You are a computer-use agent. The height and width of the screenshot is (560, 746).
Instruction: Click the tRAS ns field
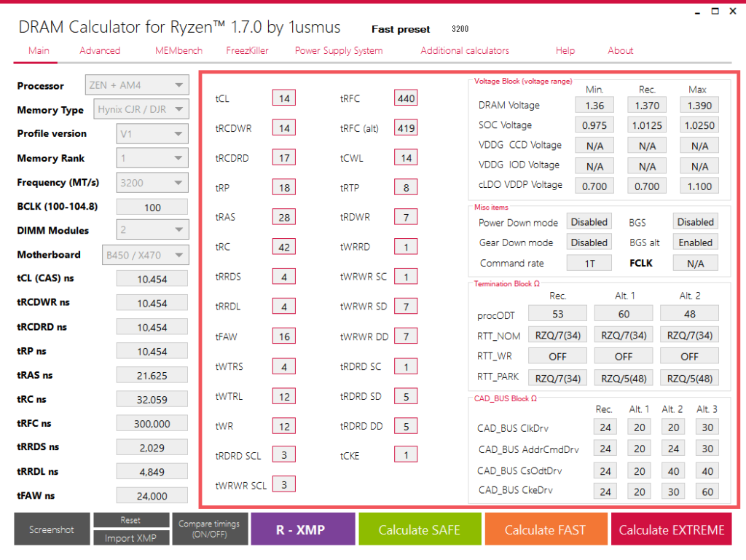152,376
